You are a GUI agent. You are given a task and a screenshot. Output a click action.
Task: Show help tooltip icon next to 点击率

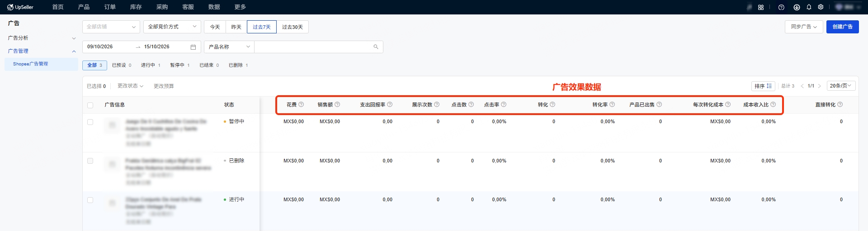[x=504, y=105]
